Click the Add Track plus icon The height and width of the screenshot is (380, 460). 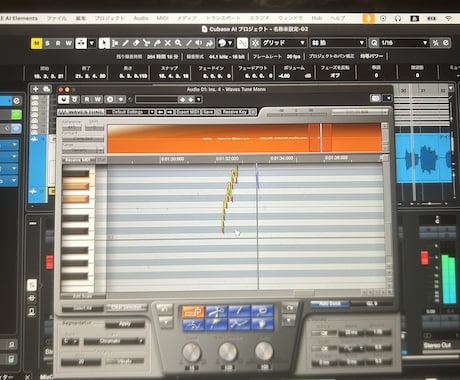pos(35,89)
